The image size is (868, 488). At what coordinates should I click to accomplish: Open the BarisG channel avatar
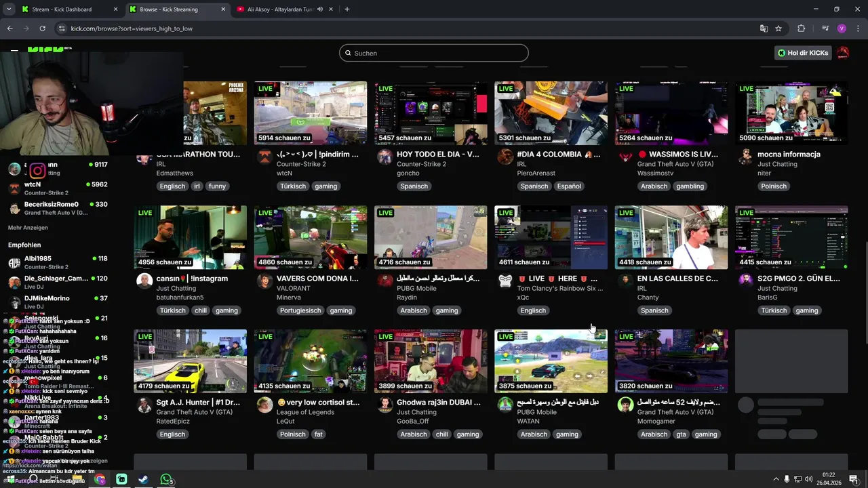[745, 281]
